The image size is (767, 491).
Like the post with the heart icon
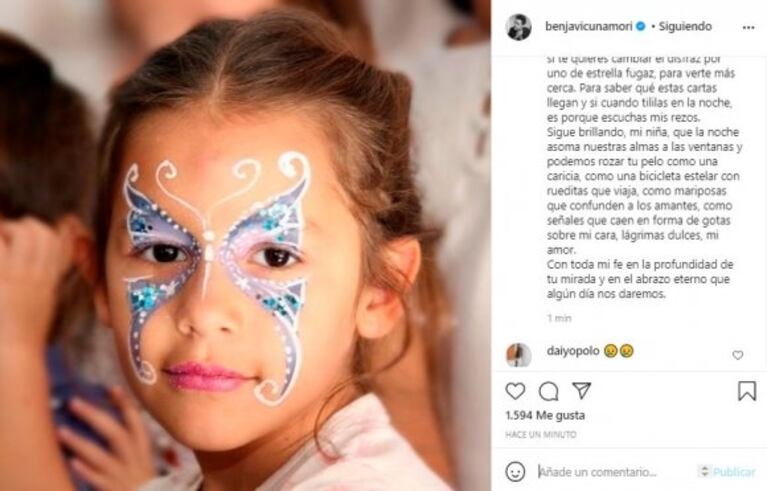click(515, 391)
